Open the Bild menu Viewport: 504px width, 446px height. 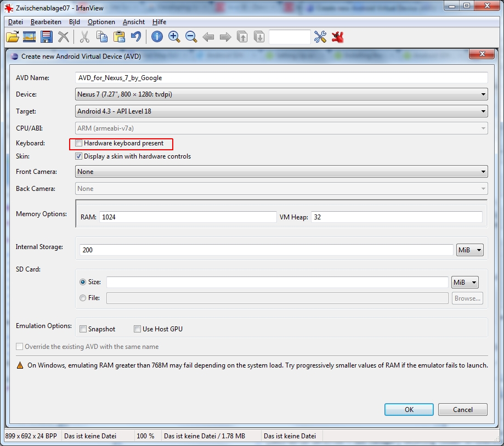[x=75, y=22]
